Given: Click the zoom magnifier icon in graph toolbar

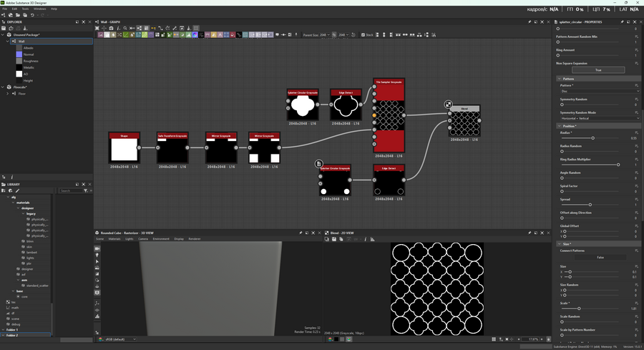Looking at the screenshot, I should pos(125,28).
